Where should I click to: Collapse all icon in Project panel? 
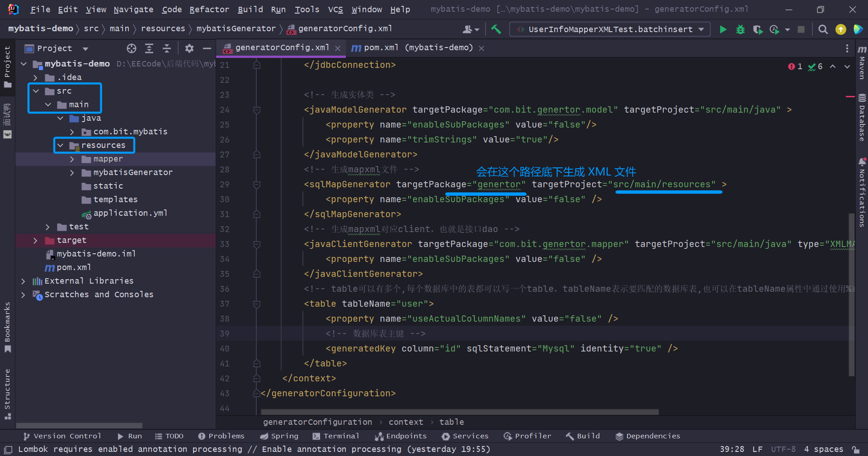tap(167, 48)
